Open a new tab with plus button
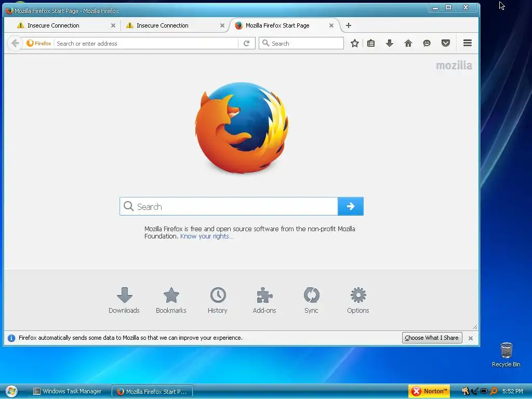 (349, 25)
